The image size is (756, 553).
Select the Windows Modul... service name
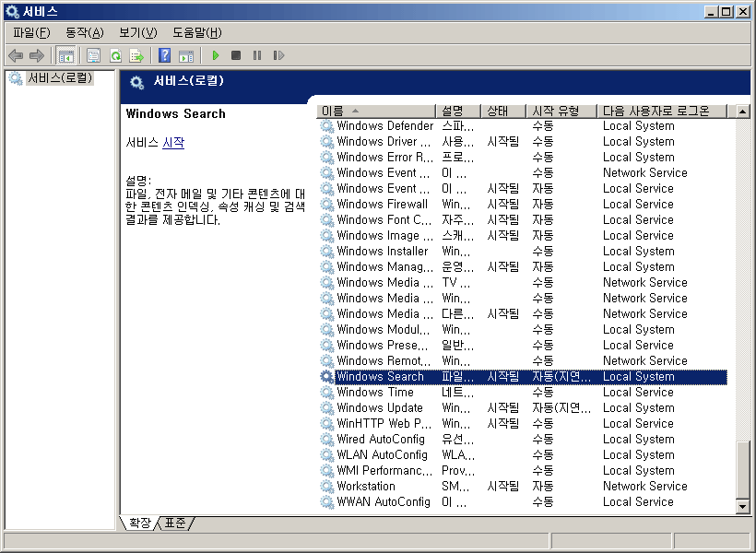tap(383, 330)
